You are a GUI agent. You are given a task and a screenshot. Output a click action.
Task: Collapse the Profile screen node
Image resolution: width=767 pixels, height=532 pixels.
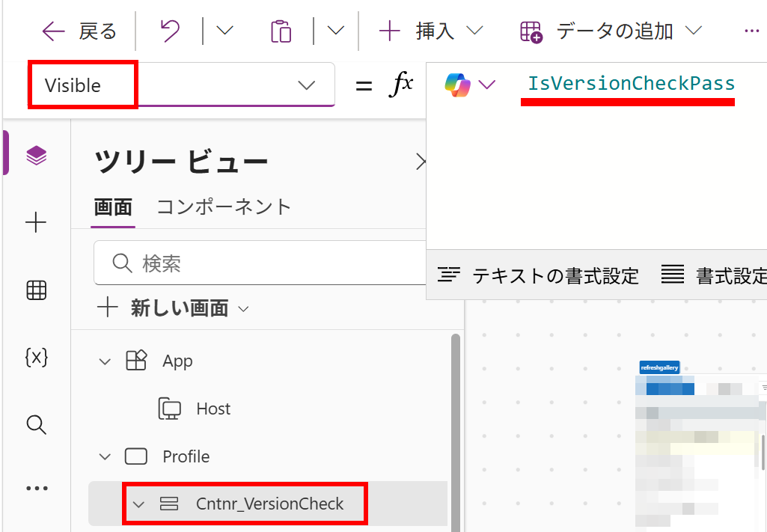click(106, 456)
